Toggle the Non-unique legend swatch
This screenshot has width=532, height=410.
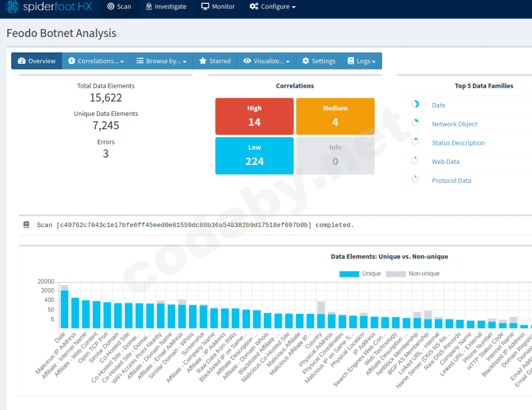coord(396,274)
